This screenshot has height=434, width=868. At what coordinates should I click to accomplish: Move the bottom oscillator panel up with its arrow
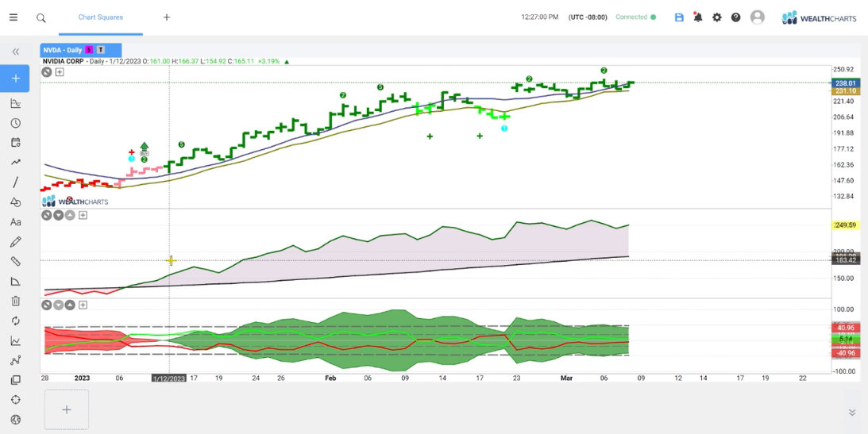click(70, 305)
